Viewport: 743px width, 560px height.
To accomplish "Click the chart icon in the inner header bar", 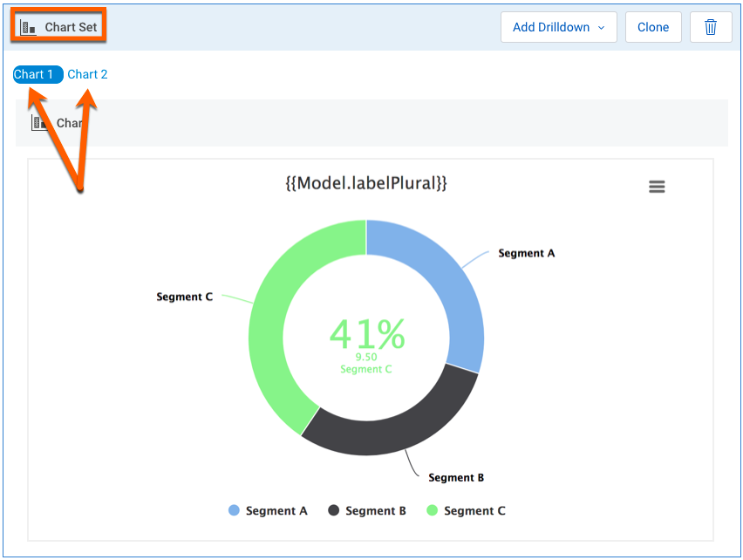I will point(39,123).
